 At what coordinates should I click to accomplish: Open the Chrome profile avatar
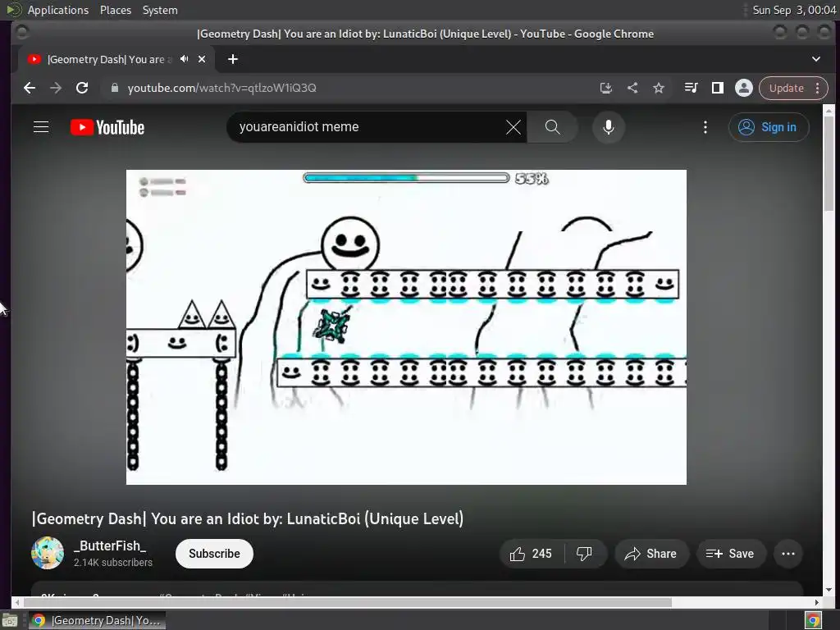tap(743, 88)
